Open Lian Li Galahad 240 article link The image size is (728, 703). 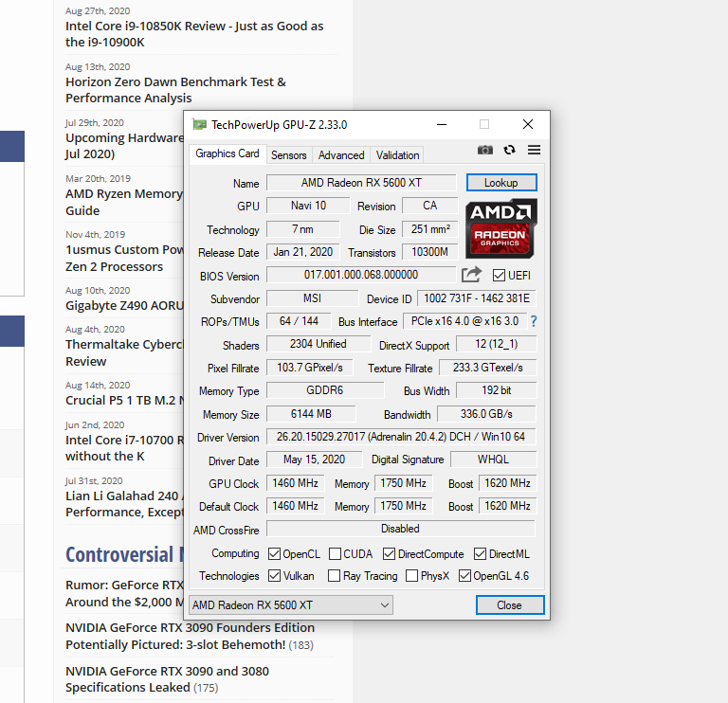pyautogui.click(x=124, y=504)
